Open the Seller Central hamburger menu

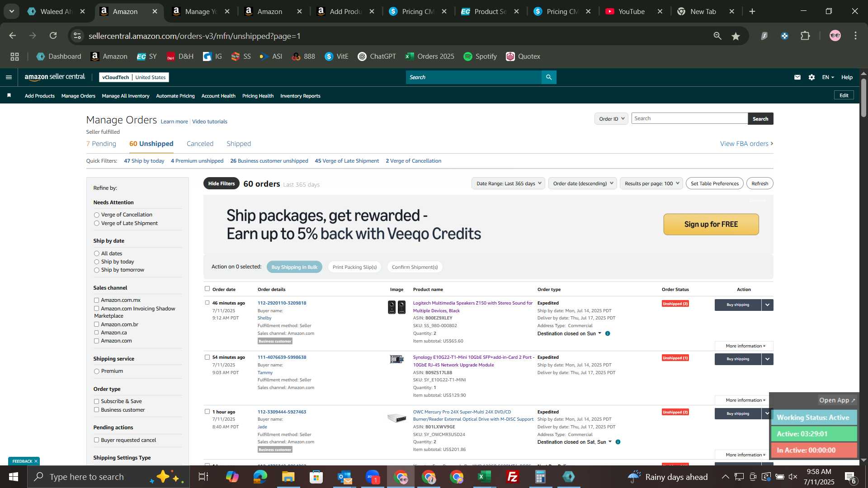point(9,77)
